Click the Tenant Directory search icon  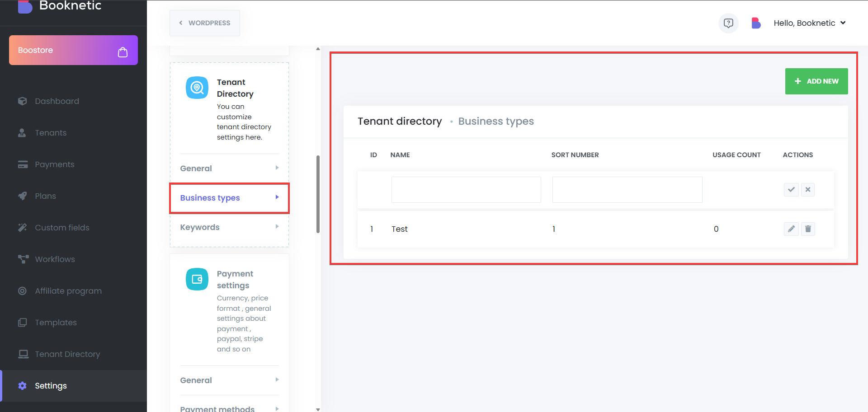point(197,88)
